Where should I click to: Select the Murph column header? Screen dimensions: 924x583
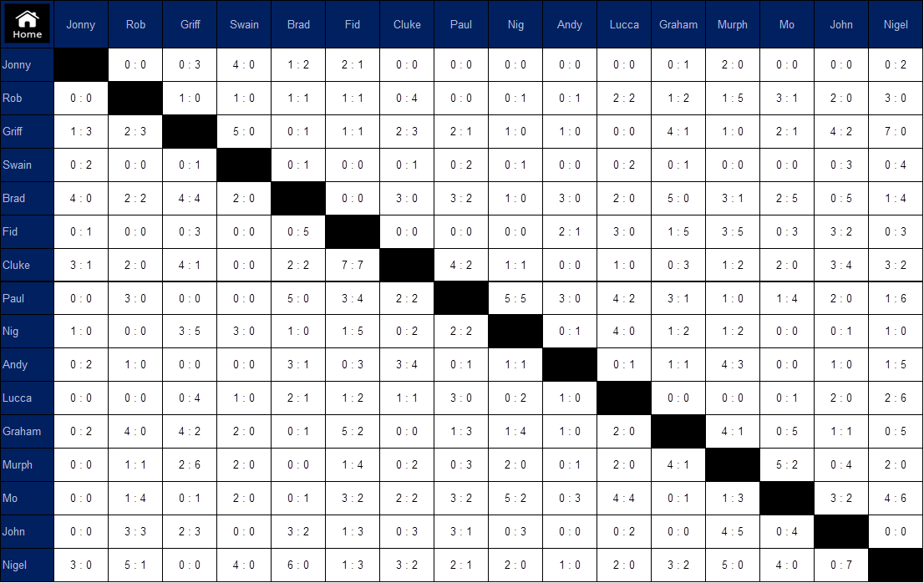(x=733, y=24)
